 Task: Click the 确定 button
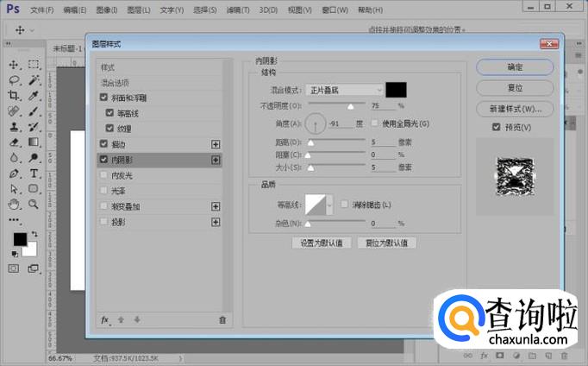click(x=515, y=67)
